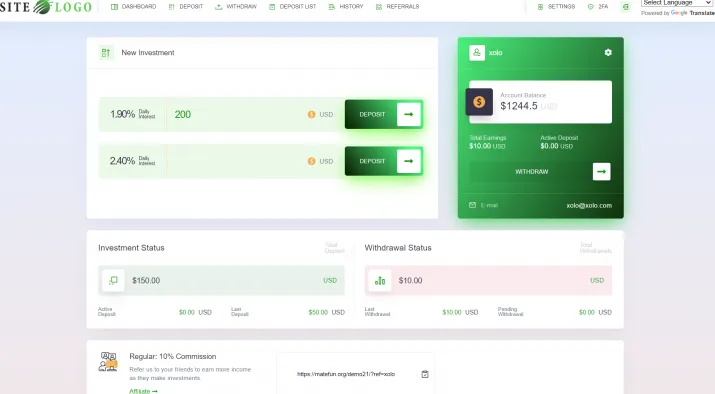Go to the Deposit List page
This screenshot has height=394, width=715.
292,7
